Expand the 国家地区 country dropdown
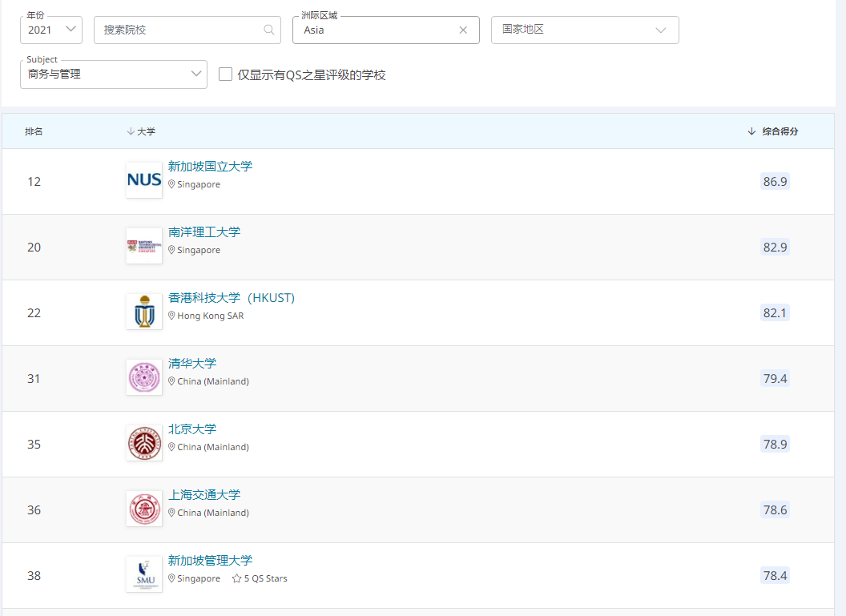846x616 pixels. click(585, 30)
